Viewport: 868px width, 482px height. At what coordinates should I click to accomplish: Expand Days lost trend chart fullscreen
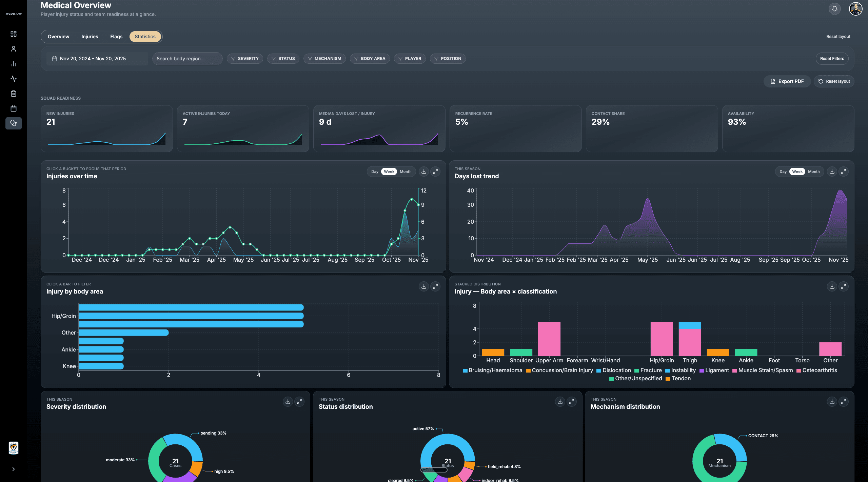[x=844, y=172]
